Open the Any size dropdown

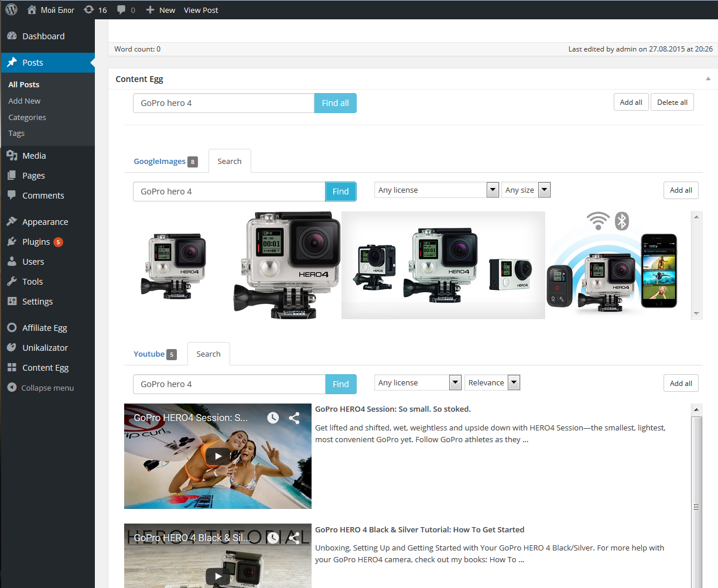click(525, 190)
